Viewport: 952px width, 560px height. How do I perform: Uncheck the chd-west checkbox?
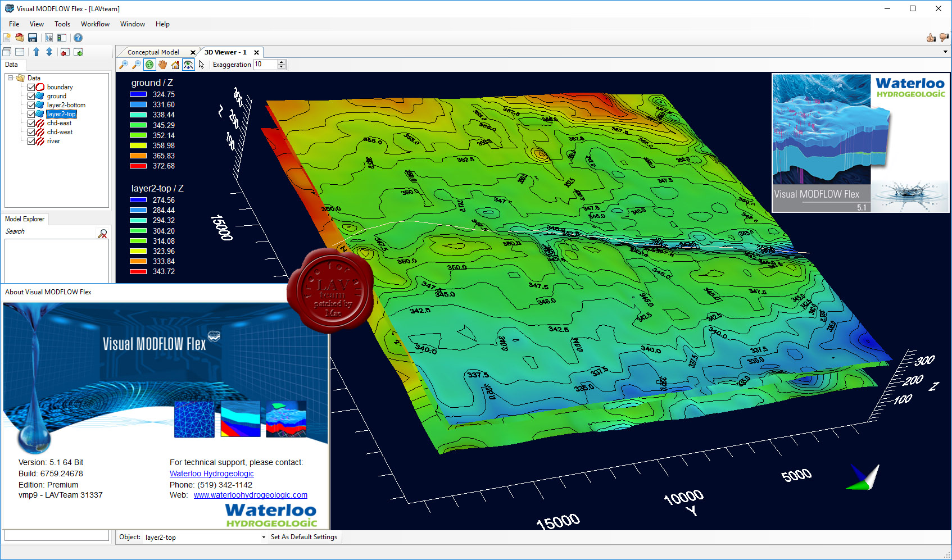[x=31, y=132]
